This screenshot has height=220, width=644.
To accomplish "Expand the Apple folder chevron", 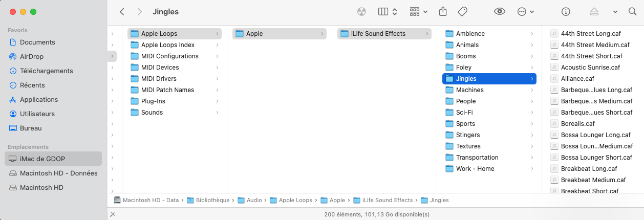I will click(323, 34).
